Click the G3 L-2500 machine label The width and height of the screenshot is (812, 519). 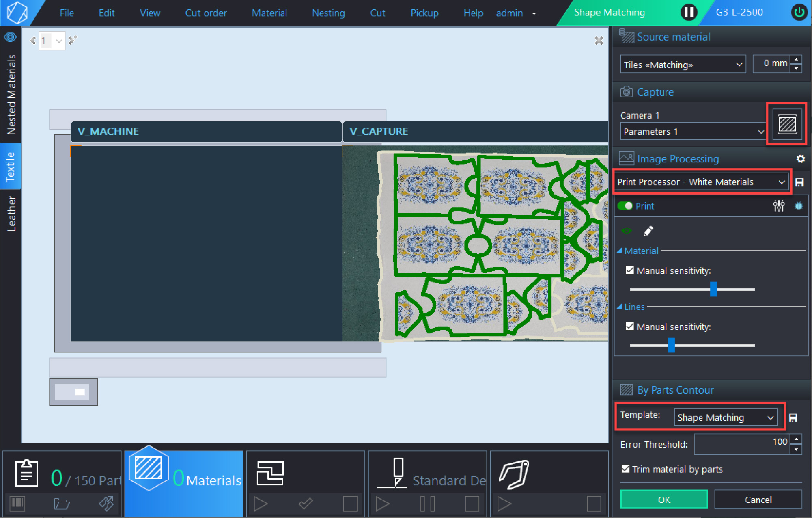coord(739,12)
